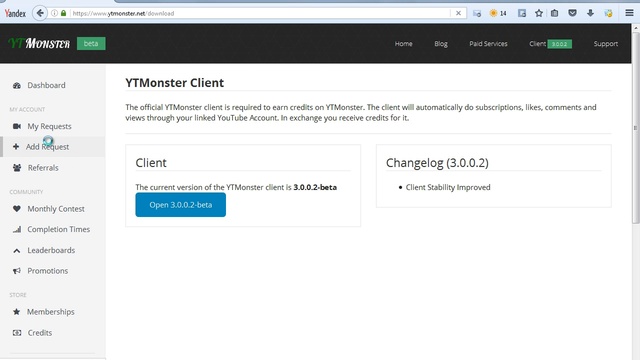Click the Dashboard gauge icon

click(17, 85)
